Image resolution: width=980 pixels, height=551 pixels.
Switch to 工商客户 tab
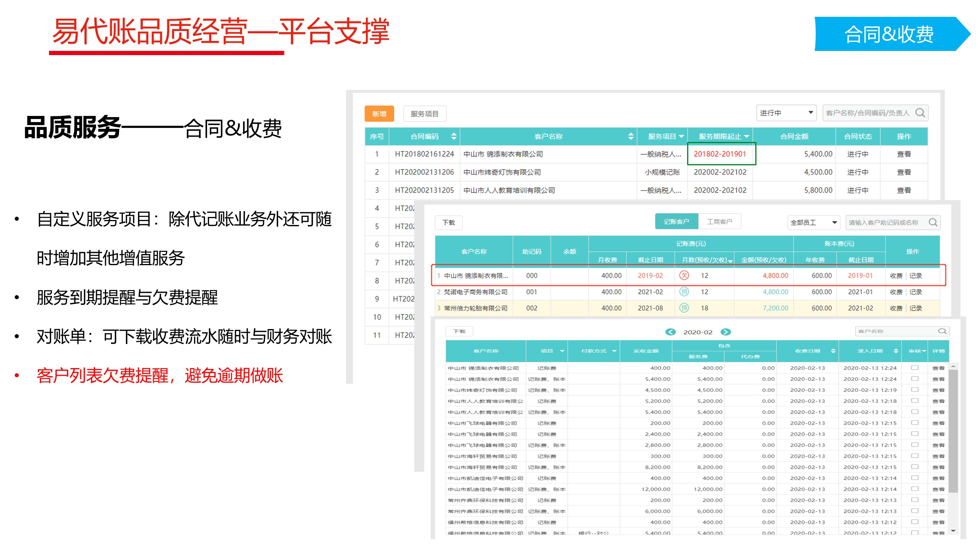point(720,222)
